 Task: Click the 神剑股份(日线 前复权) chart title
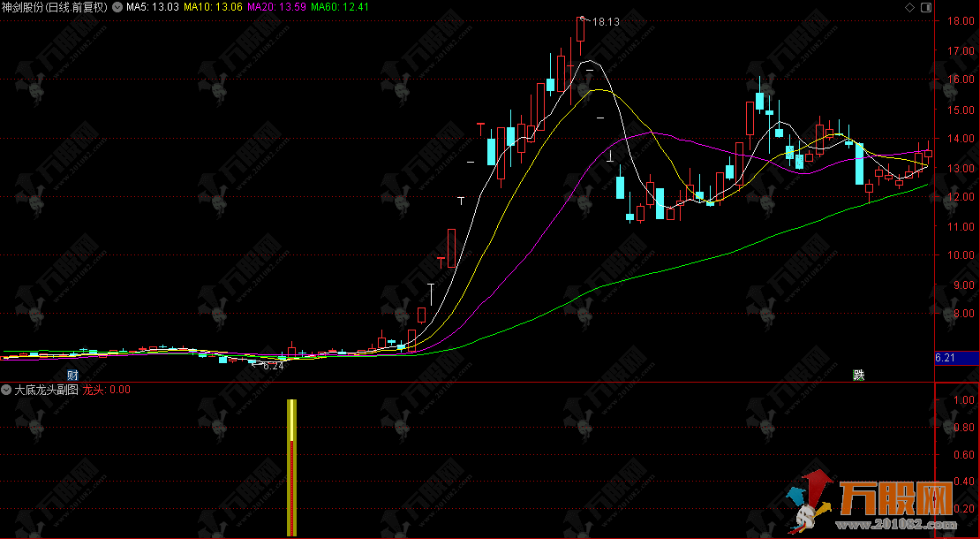click(55, 7)
